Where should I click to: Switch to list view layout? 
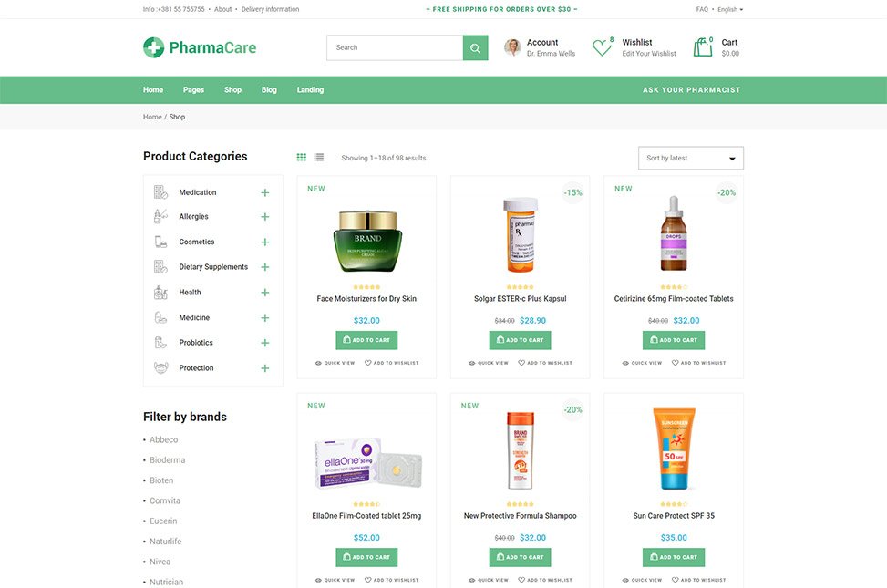319,158
